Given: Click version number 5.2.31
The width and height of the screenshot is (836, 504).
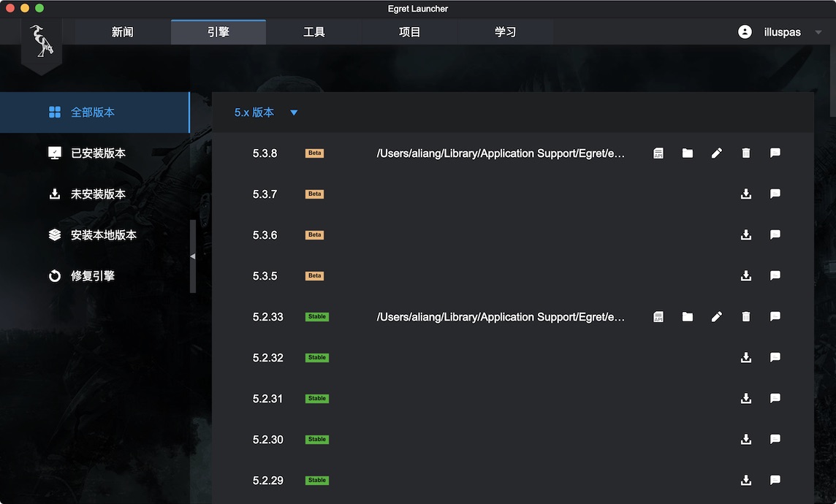Looking at the screenshot, I should 267,399.
